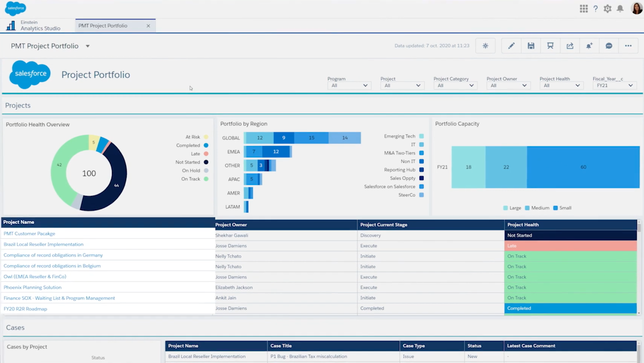Open the Project Health filter dropdown

tap(562, 86)
